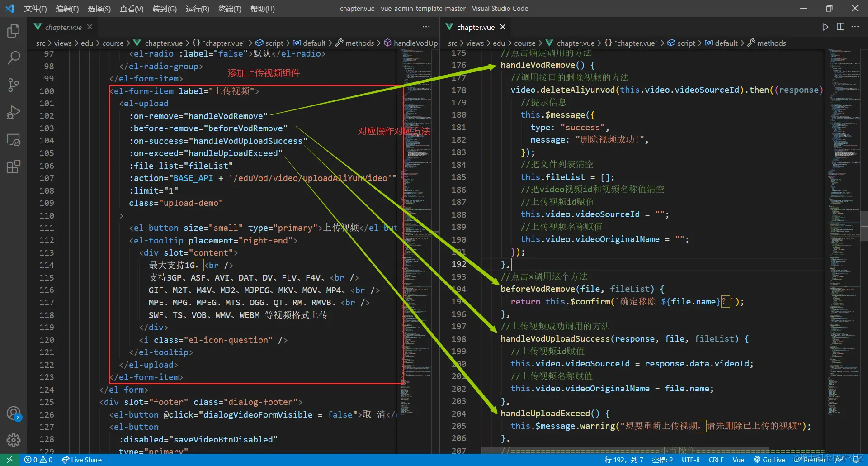Viewport: 868px width, 466px height.
Task: Change line ending via CRLF
Action: pyautogui.click(x=716, y=460)
